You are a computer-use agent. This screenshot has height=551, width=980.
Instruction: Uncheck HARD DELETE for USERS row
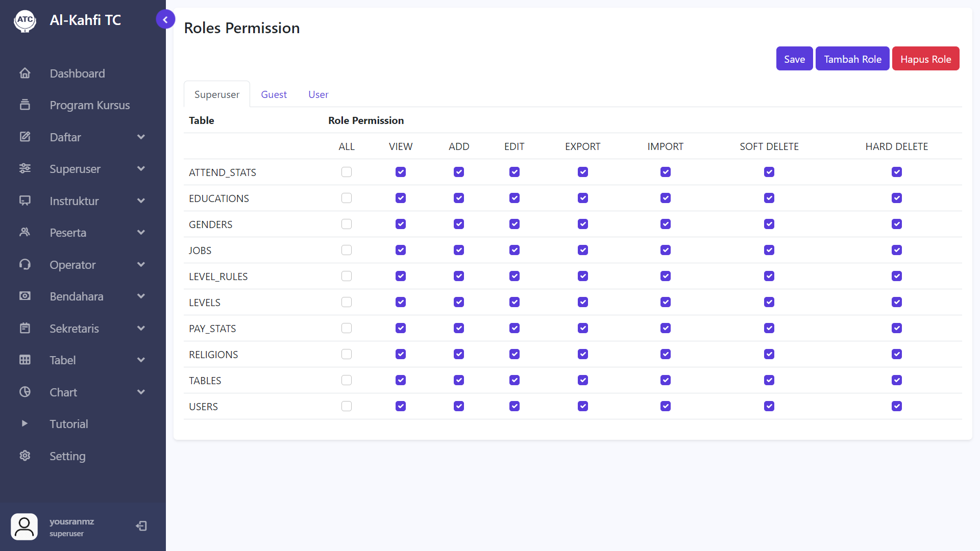coord(897,407)
